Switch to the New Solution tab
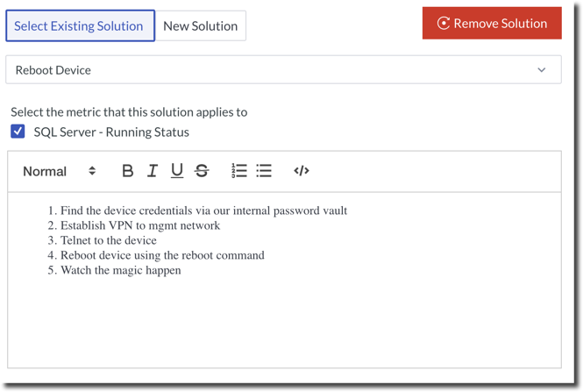 click(200, 26)
